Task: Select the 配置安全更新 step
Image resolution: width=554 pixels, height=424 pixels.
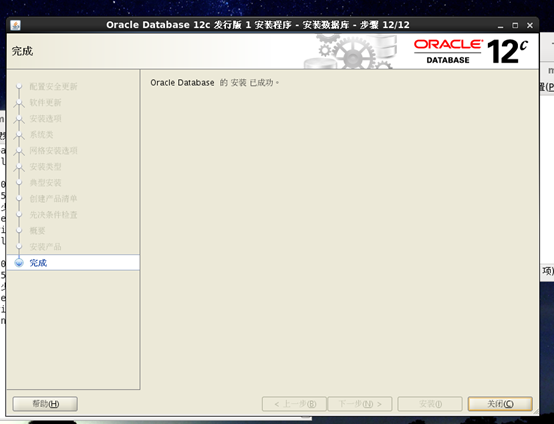Action: (x=53, y=87)
